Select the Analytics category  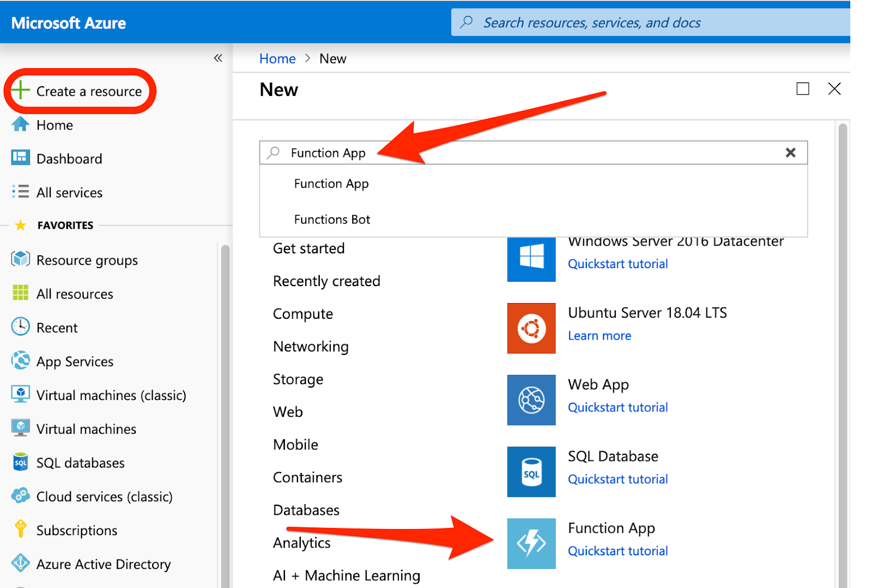tap(302, 543)
